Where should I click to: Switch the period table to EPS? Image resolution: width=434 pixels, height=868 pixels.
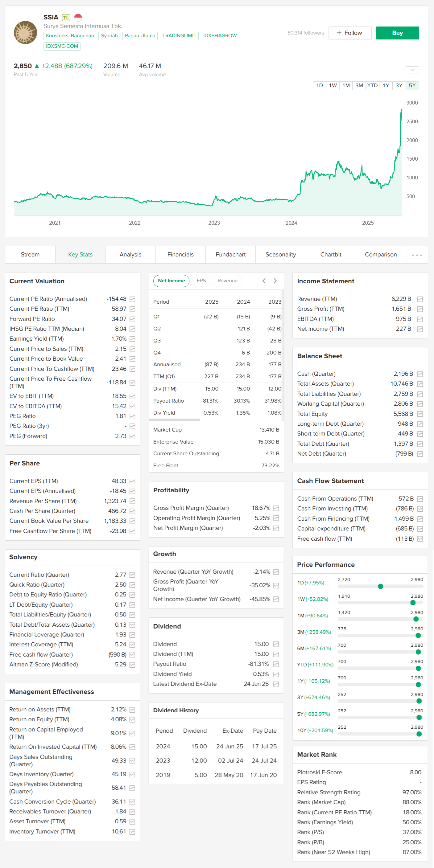tap(201, 281)
